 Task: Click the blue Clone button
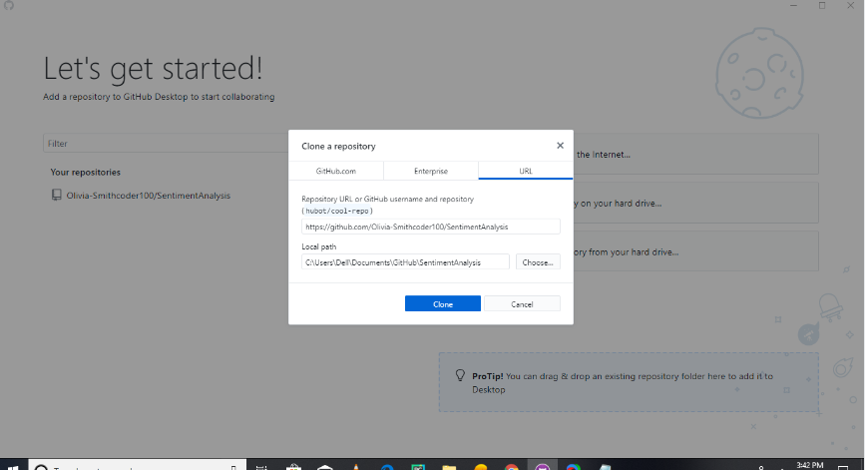click(443, 304)
